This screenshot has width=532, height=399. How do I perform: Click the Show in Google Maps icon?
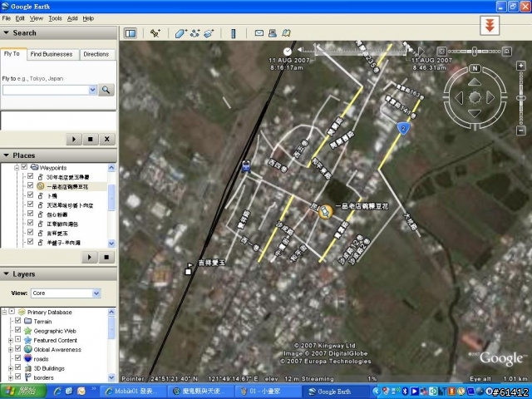(286, 33)
